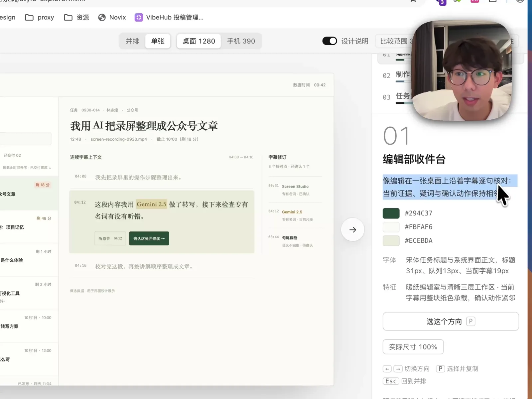This screenshot has width=532, height=399.
Task: Click the screen-recording-0930.mp4 file name
Action: point(119,139)
